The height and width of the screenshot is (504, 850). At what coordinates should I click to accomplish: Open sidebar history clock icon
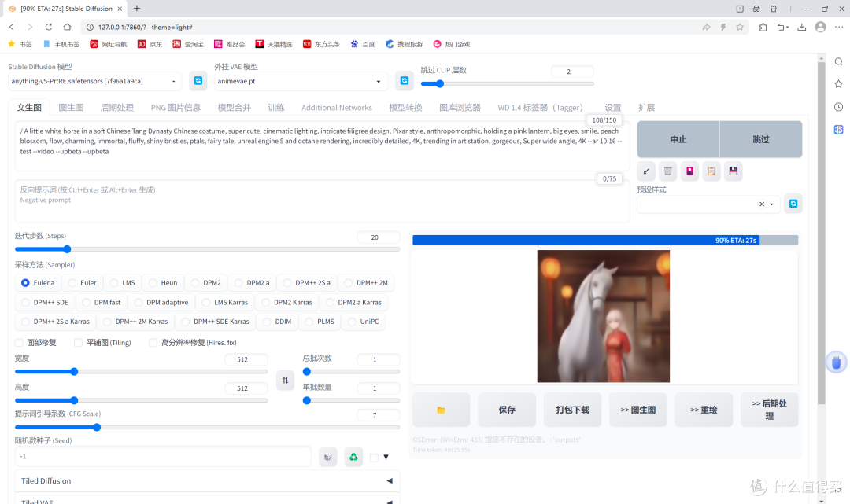coord(839,107)
